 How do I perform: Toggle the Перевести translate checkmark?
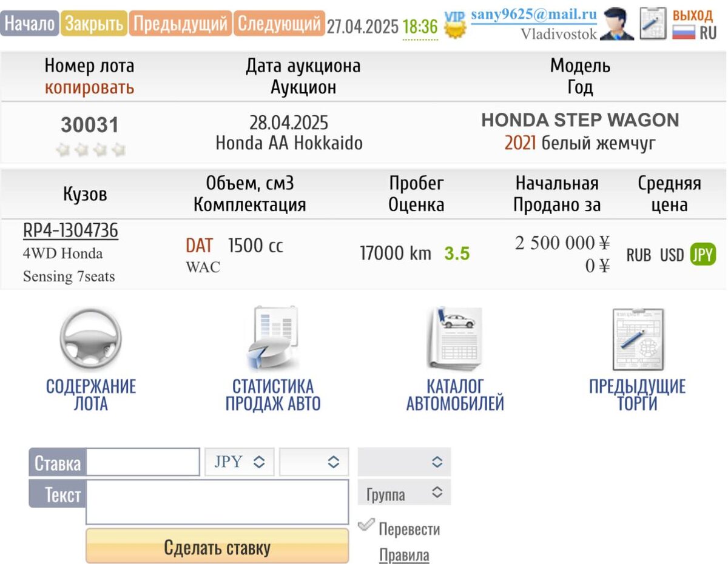click(366, 525)
